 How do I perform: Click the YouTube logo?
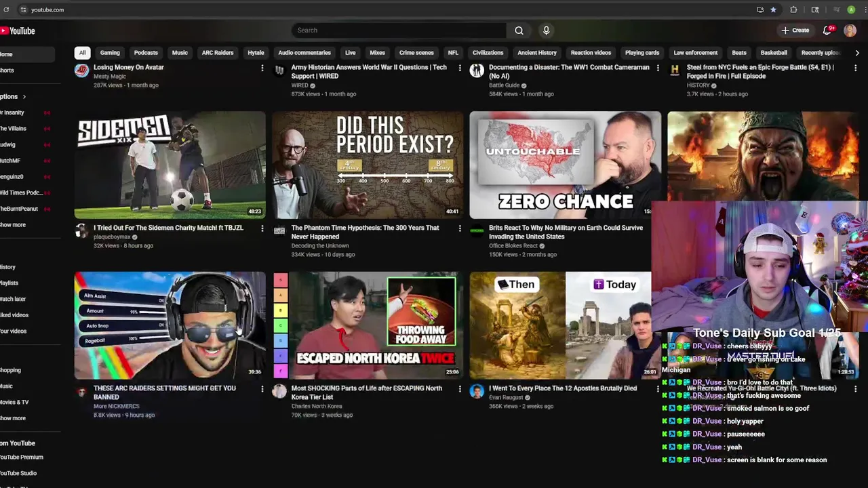(x=18, y=30)
